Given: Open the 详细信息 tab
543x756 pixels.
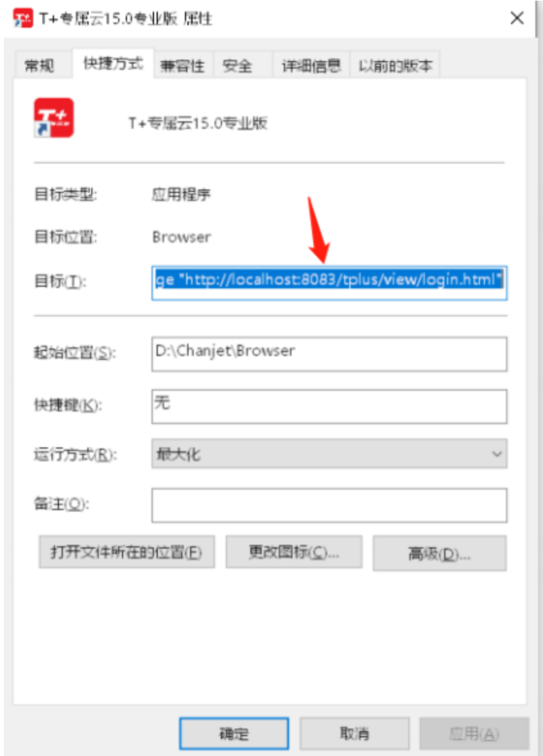Looking at the screenshot, I should click(311, 65).
